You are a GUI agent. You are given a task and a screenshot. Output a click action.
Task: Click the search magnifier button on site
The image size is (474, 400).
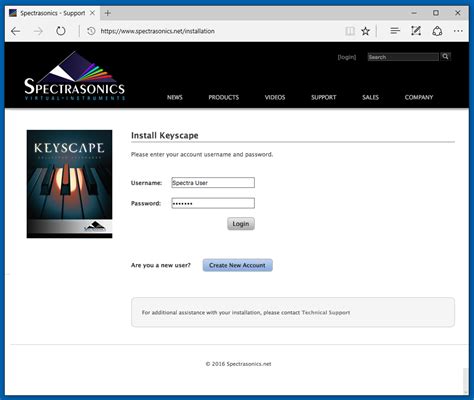[x=445, y=57]
